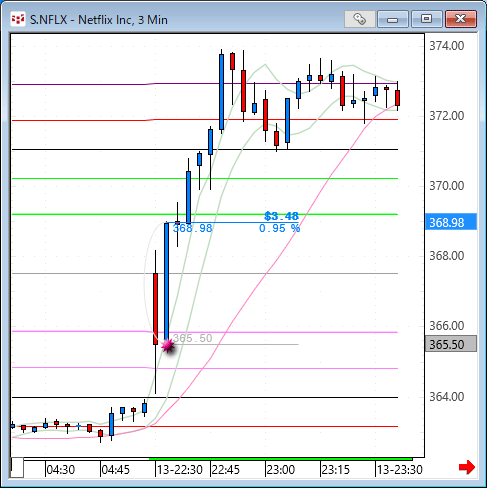487x488 pixels.
Task: Maximize the Netflix chart window
Action: click(426, 19)
